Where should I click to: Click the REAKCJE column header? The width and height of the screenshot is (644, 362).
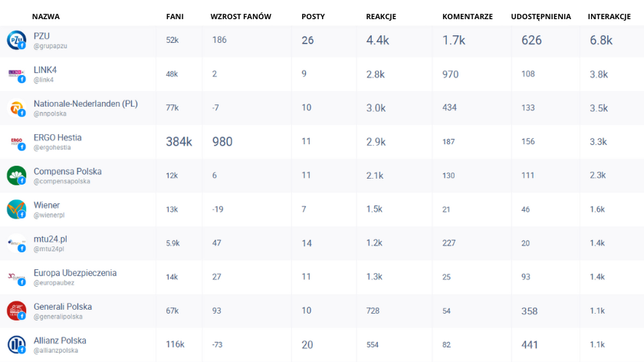tap(381, 16)
